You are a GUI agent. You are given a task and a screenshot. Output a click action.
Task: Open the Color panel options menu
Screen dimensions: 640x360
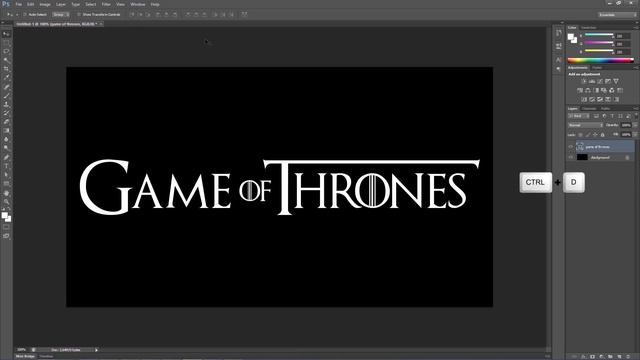point(636,28)
